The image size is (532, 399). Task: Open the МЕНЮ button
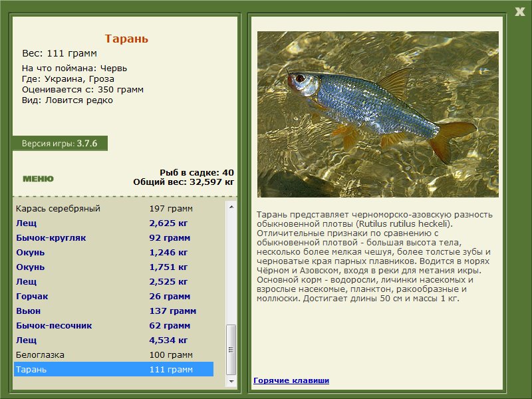(38, 179)
